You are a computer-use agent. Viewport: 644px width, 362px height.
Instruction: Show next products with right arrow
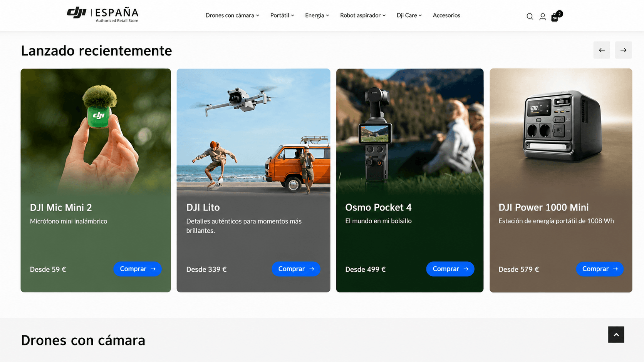point(623,50)
